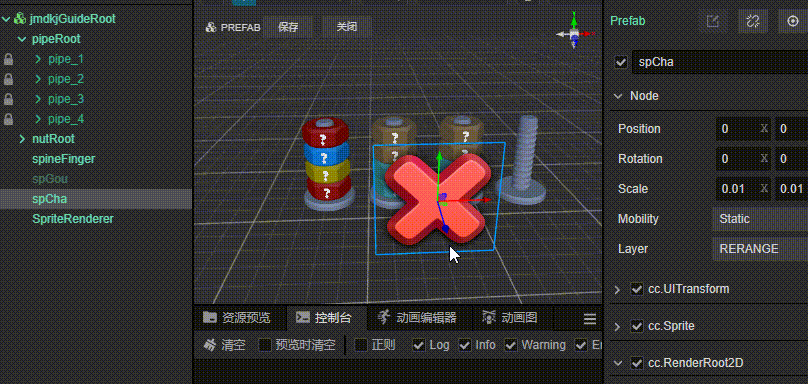The image size is (808, 384).
Task: Click the 关闭 prefab button
Action: point(347,27)
